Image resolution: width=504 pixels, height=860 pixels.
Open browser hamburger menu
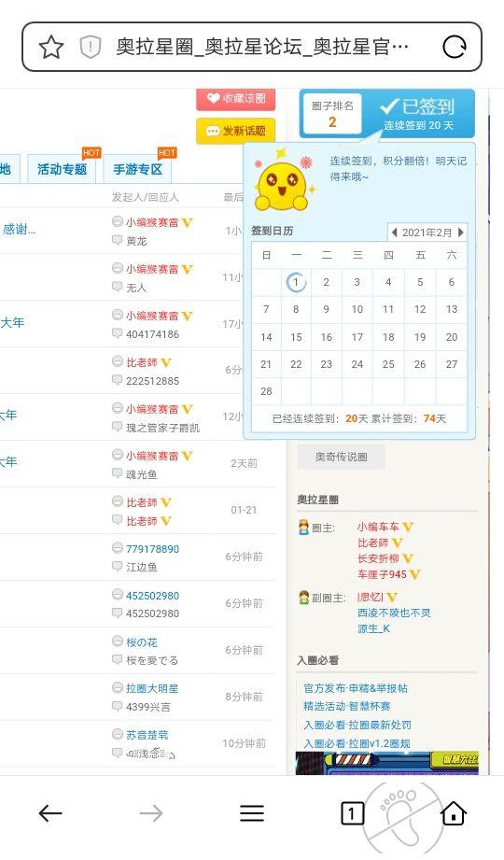coord(252,812)
